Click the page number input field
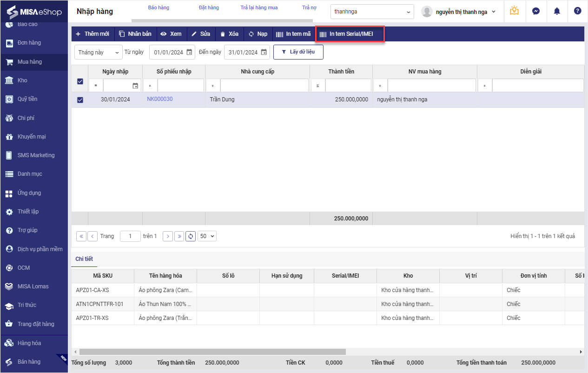This screenshot has height=373, width=588. click(x=130, y=236)
